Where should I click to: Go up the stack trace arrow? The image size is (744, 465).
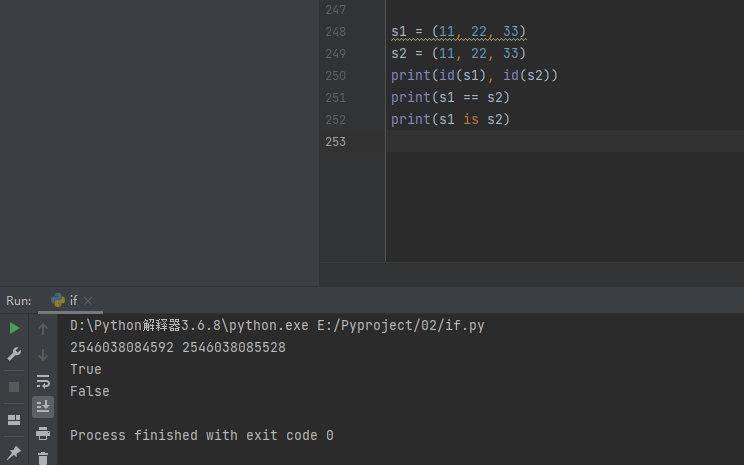click(43, 328)
